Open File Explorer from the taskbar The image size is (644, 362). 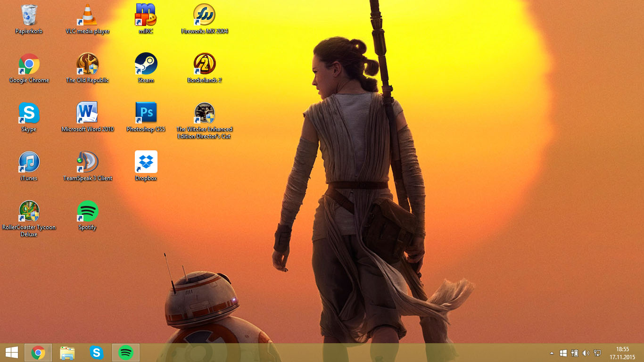67,353
